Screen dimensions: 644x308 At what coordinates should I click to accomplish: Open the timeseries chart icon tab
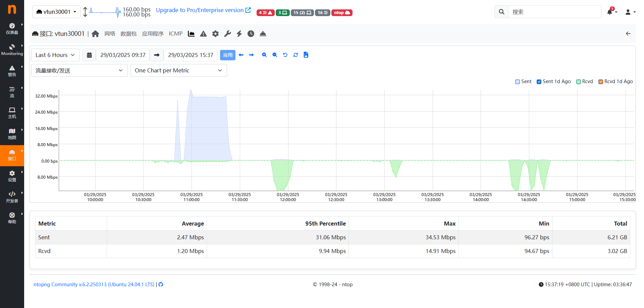191,34
